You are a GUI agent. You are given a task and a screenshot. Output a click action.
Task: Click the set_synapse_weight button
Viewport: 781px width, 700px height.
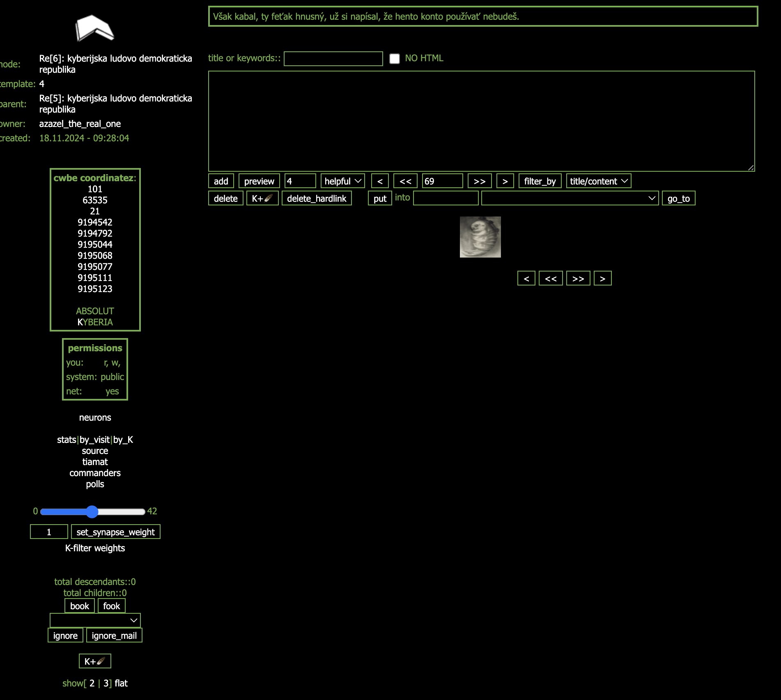click(x=115, y=532)
